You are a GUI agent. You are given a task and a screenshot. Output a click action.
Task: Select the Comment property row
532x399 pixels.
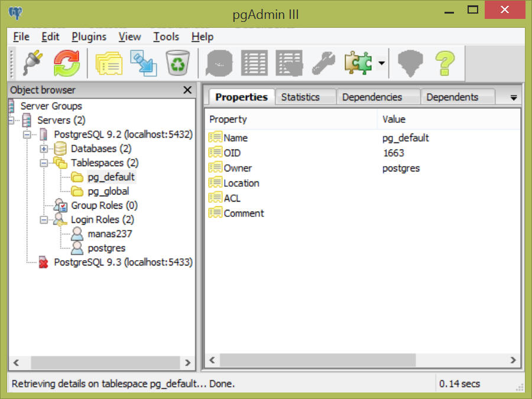pyautogui.click(x=362, y=213)
